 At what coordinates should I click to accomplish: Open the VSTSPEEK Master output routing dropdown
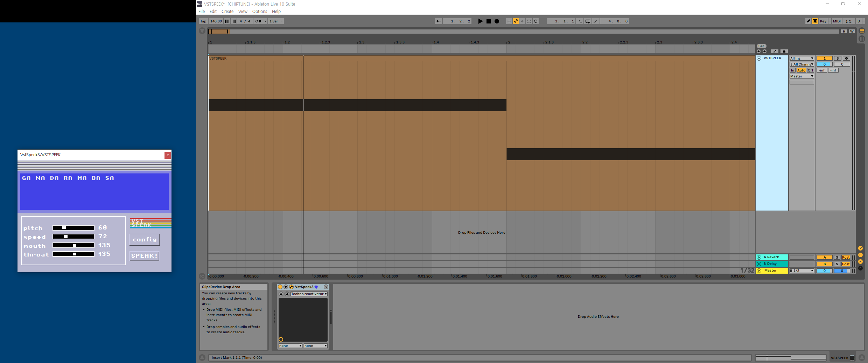click(802, 76)
